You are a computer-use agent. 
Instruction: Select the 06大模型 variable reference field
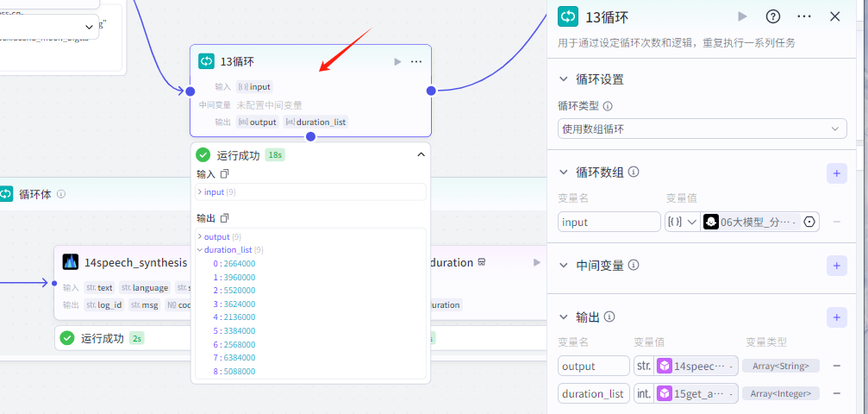coord(752,222)
